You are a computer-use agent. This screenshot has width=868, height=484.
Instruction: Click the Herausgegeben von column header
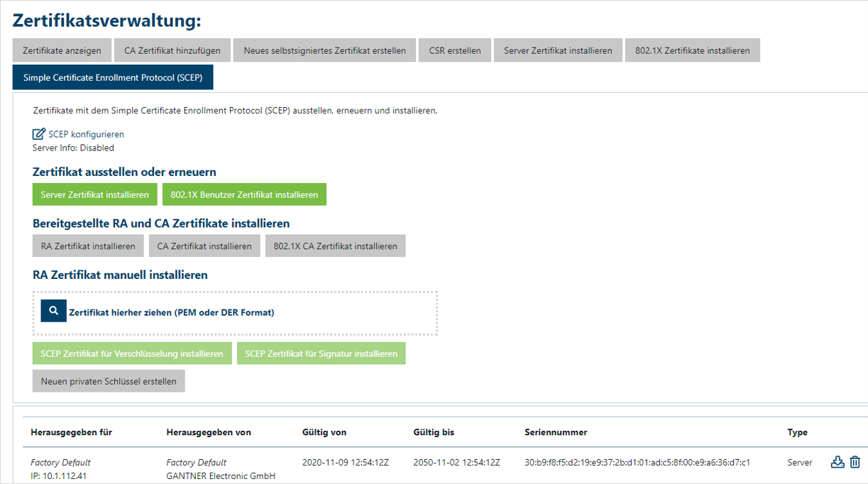click(x=209, y=432)
